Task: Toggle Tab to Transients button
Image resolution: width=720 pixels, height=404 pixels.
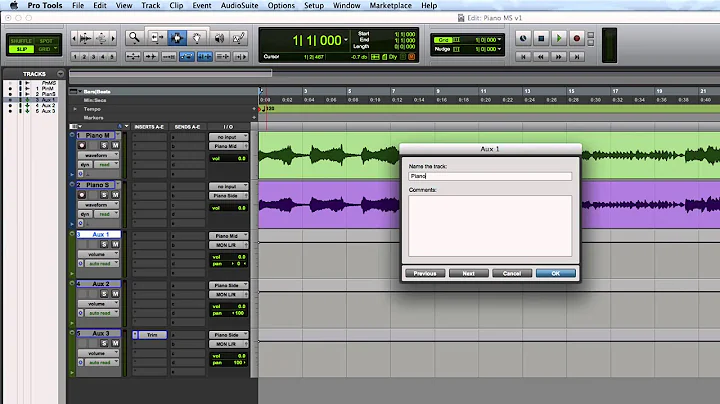Action: click(x=151, y=56)
